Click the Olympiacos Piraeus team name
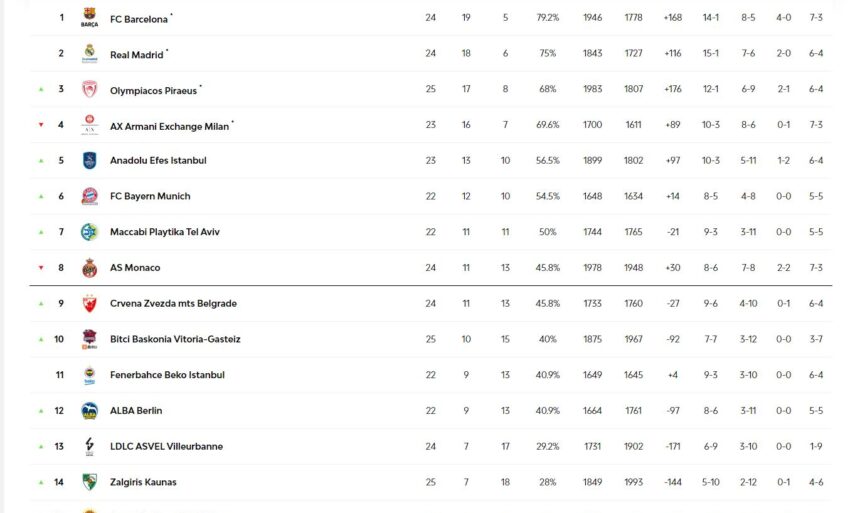This screenshot has width=855, height=513. [153, 90]
